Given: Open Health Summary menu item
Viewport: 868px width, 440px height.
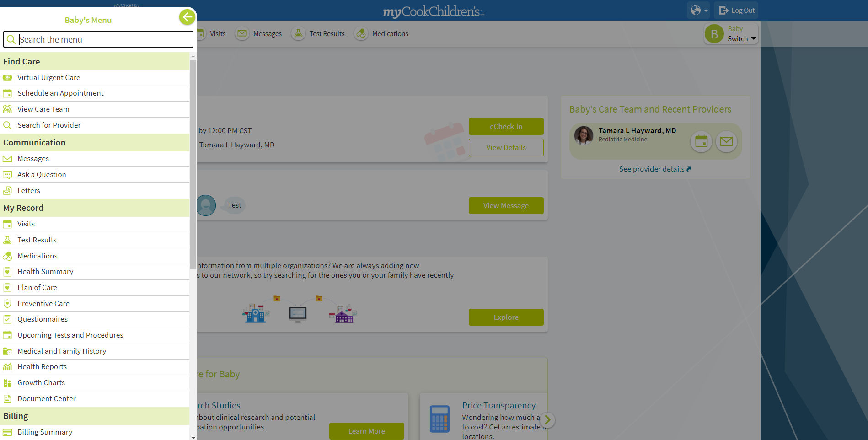Looking at the screenshot, I should 45,272.
